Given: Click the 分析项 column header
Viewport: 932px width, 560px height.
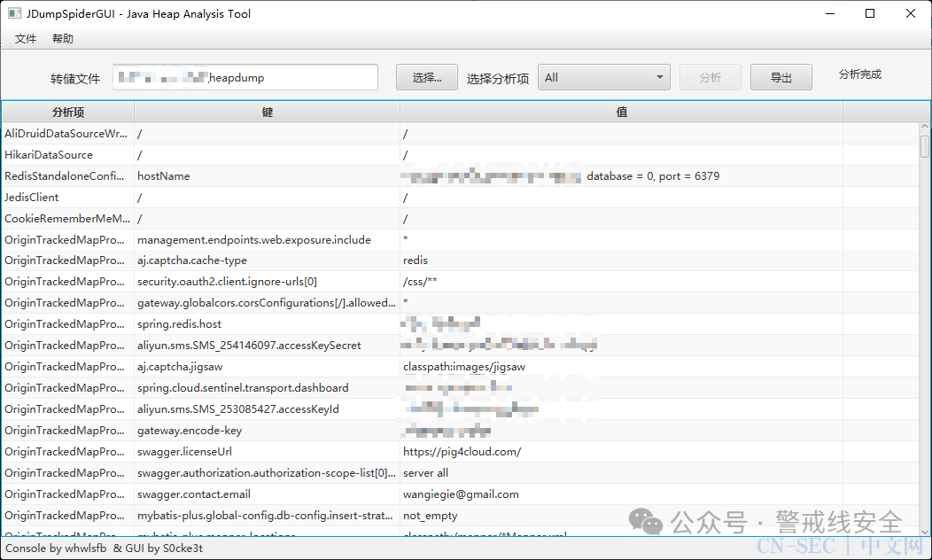Looking at the screenshot, I should [68, 112].
